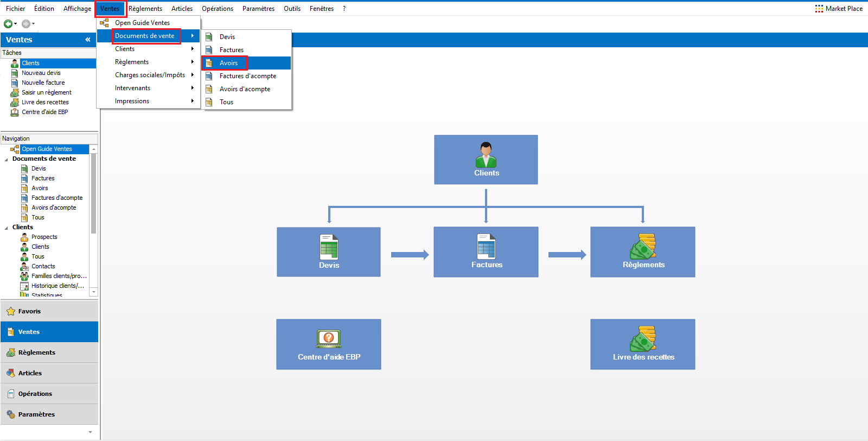This screenshot has height=441, width=868.
Task: Click the Nouveau devis task icon
Action: (15, 73)
